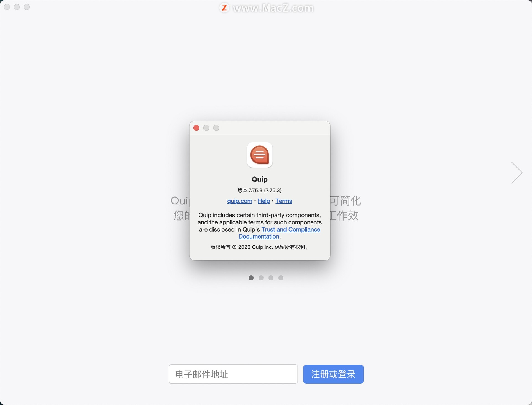Open Help documentation link
532x405 pixels.
point(264,200)
